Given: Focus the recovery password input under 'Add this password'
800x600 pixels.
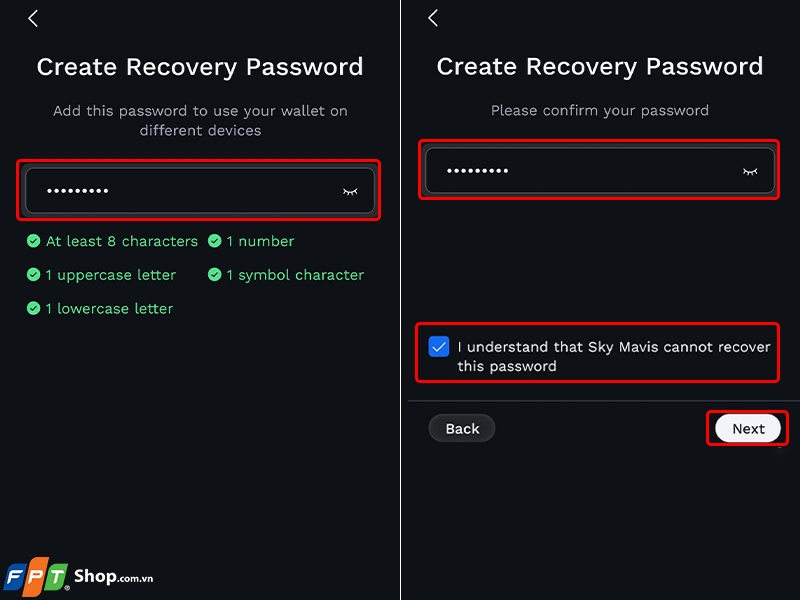Looking at the screenshot, I should (180, 190).
